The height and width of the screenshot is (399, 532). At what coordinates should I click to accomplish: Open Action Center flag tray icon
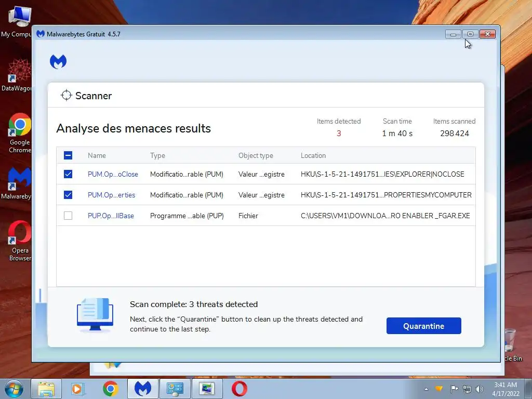(x=454, y=389)
